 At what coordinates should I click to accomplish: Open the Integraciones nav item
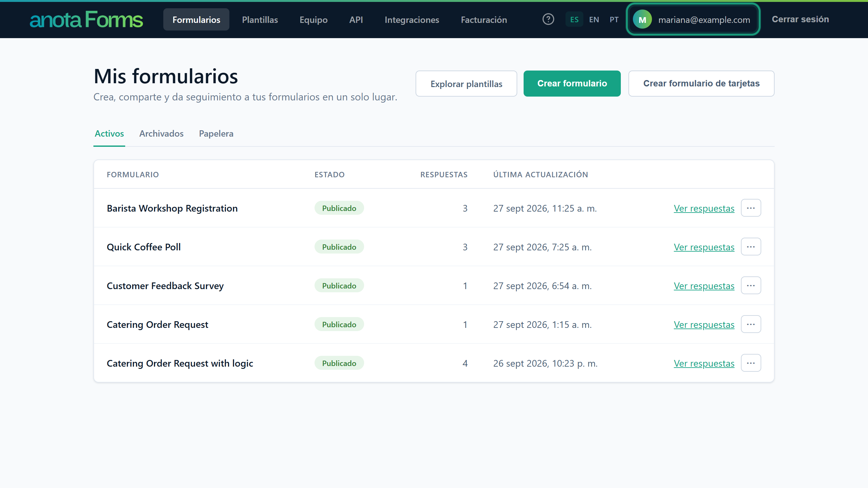[412, 20]
